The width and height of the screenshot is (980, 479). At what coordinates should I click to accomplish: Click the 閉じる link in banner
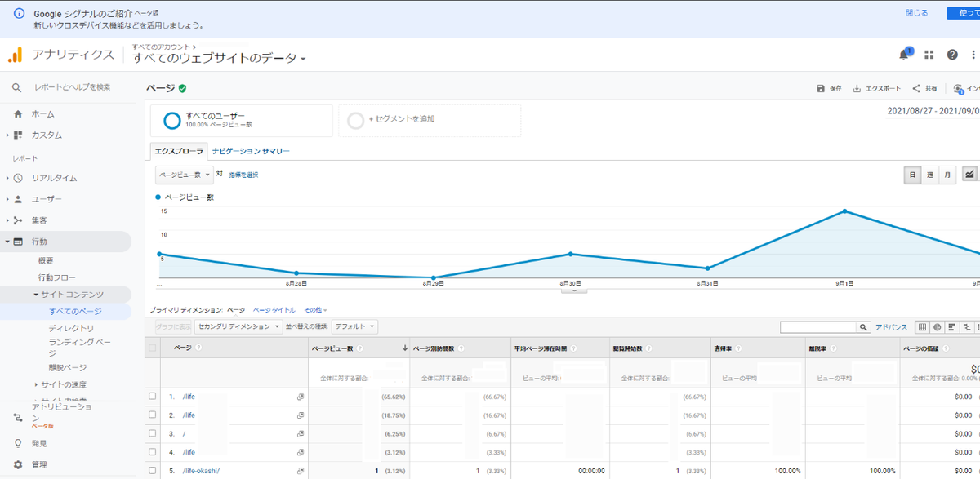tap(916, 13)
